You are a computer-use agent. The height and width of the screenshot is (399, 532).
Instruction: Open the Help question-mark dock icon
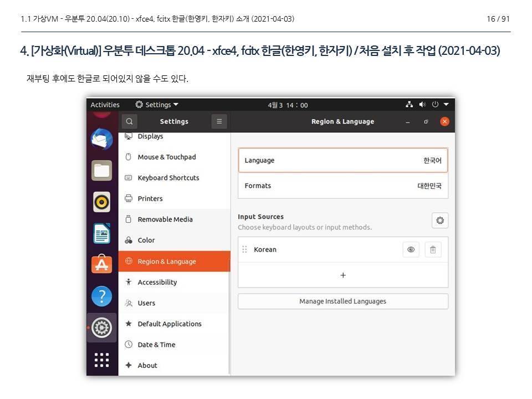(x=102, y=296)
